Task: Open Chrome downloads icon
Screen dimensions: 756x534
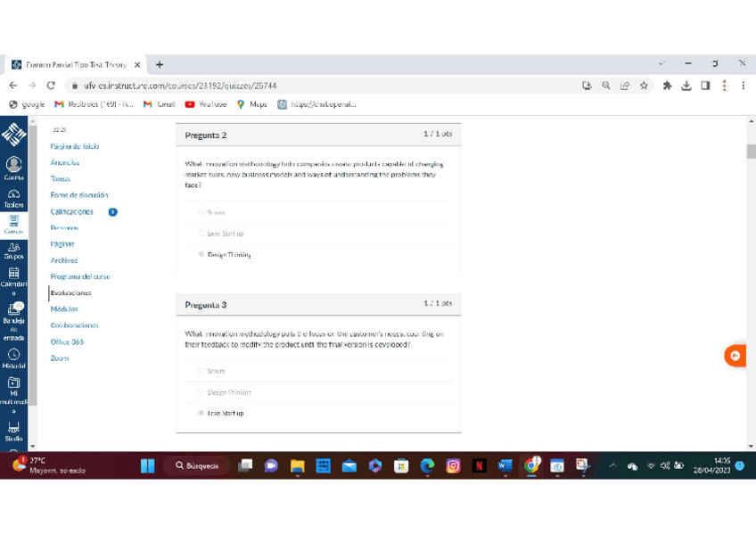Action: [686, 86]
